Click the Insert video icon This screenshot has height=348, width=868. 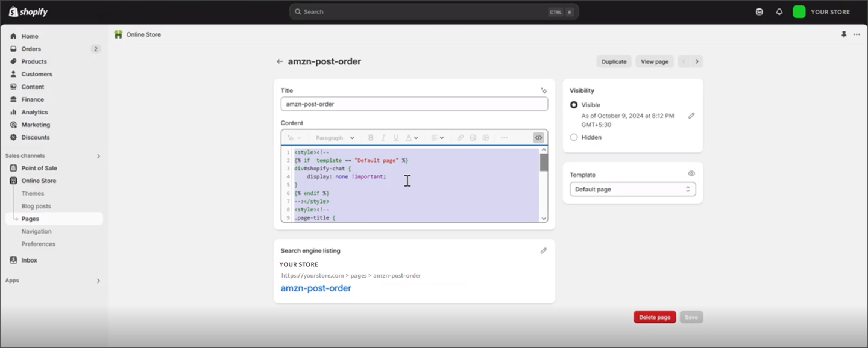point(485,138)
